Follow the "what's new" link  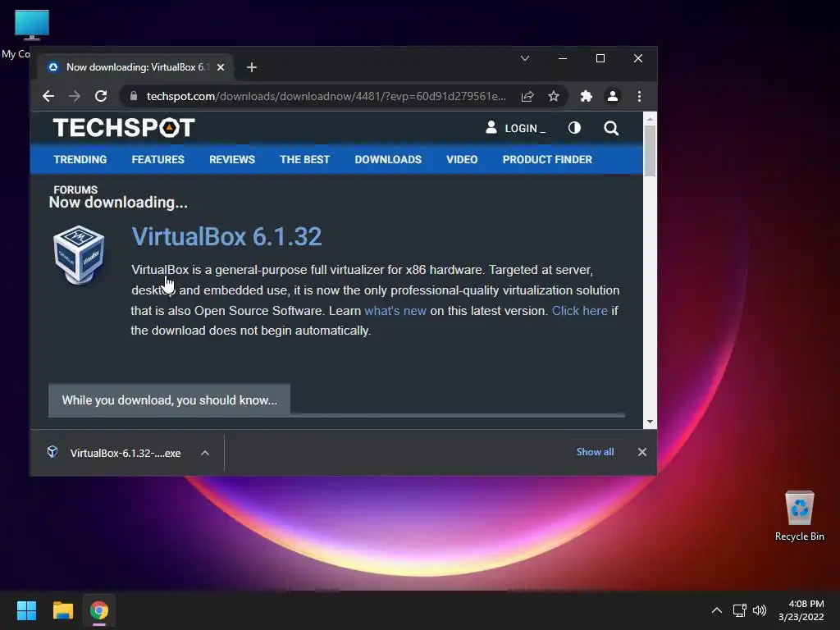tap(395, 311)
